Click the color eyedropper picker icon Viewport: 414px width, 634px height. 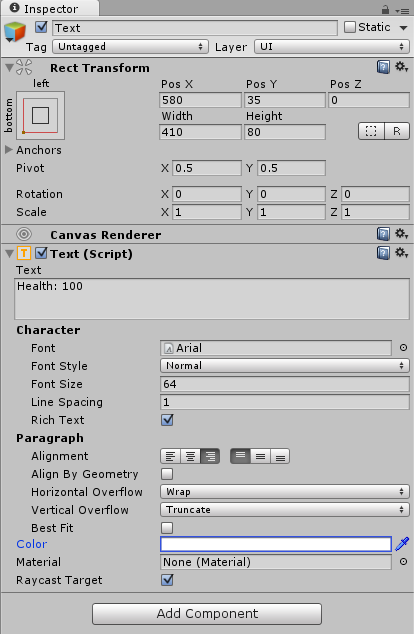pos(402,544)
